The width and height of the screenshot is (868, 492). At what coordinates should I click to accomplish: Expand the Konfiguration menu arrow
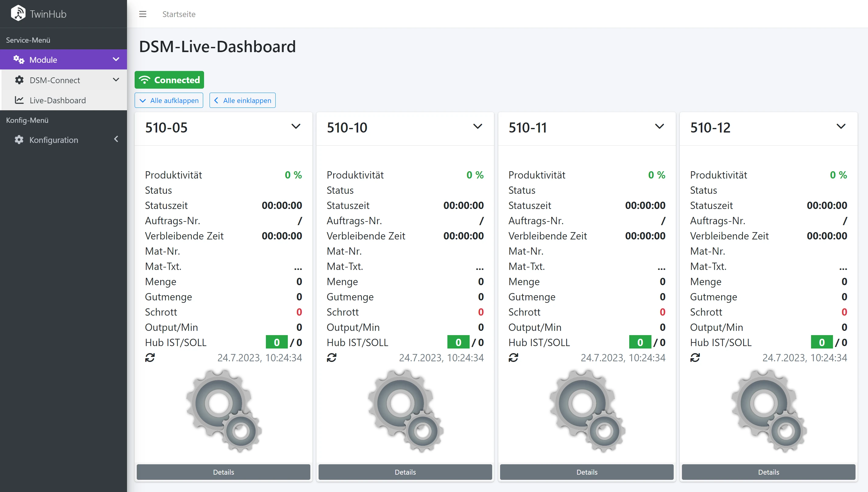pyautogui.click(x=116, y=139)
